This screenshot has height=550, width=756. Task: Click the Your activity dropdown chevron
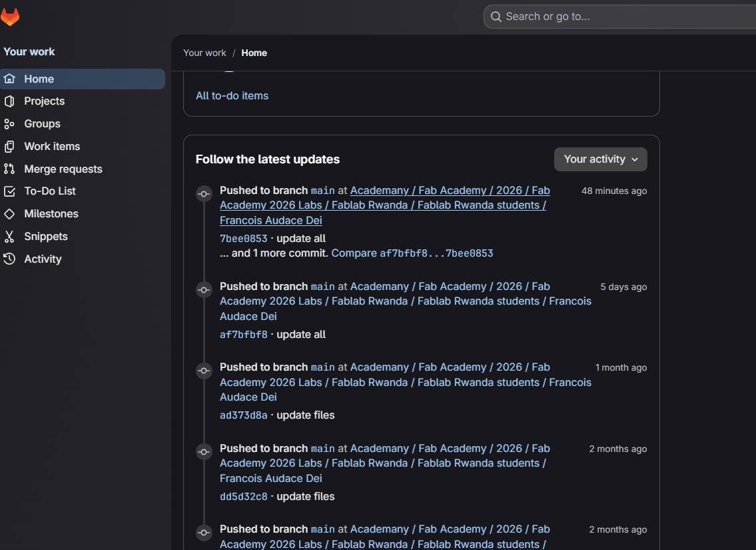click(x=635, y=160)
